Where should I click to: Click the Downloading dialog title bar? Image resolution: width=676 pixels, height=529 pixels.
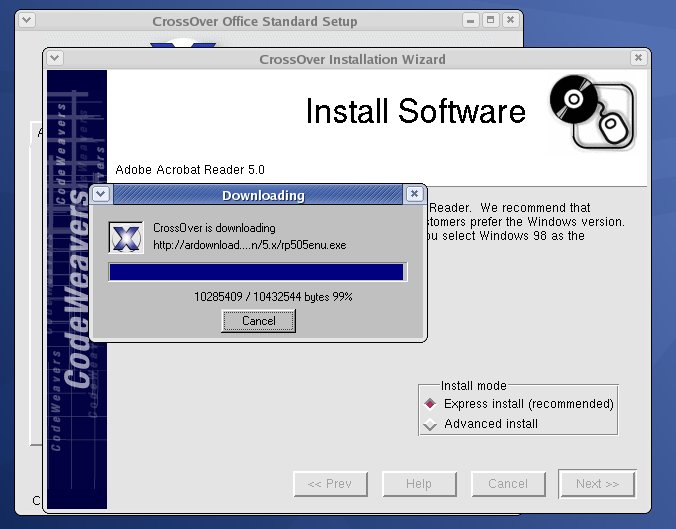(x=262, y=195)
